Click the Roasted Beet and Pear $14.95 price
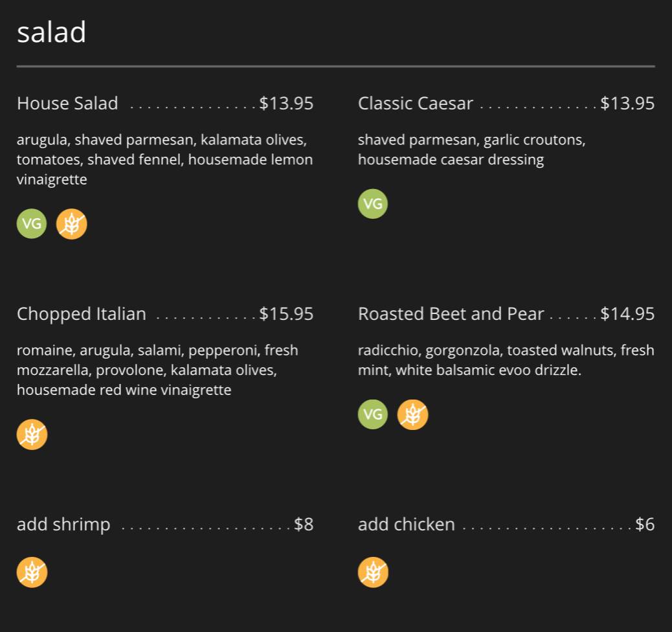 627,314
